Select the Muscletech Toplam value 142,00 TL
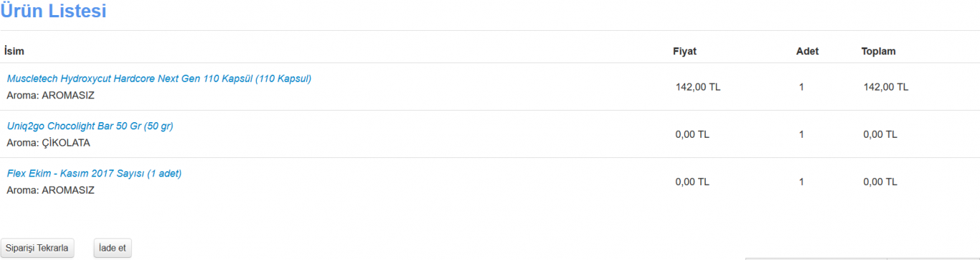The height and width of the screenshot is (260, 980). click(886, 87)
